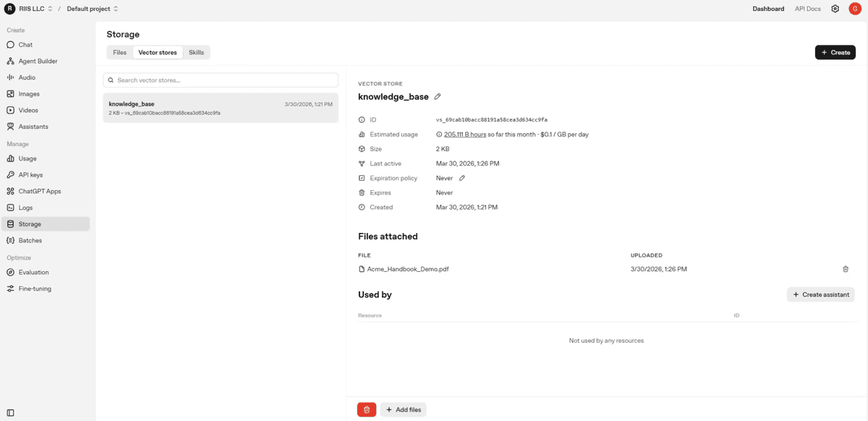Collapse the sidebar with the bottom-left icon
This screenshot has height=421, width=868.
pos(10,412)
